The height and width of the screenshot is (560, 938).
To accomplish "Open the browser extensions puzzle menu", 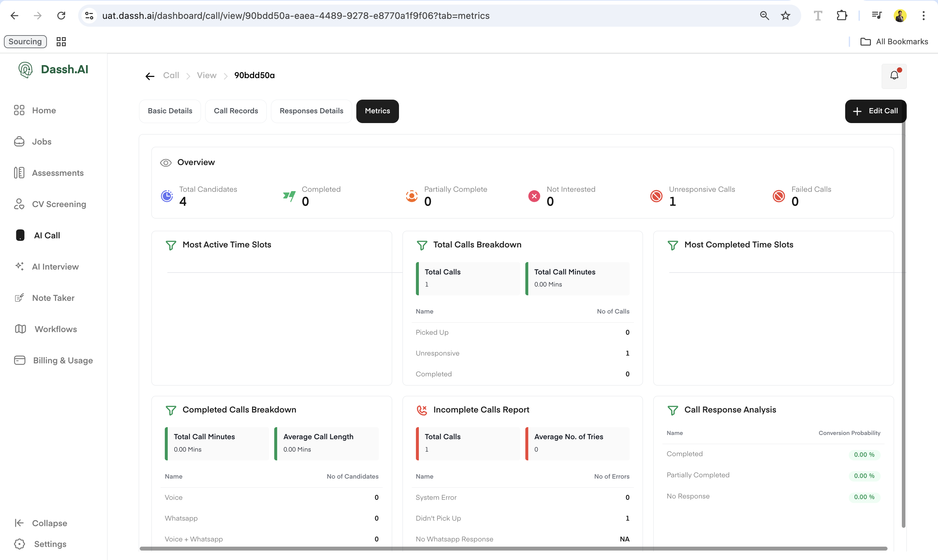I will [x=842, y=16].
